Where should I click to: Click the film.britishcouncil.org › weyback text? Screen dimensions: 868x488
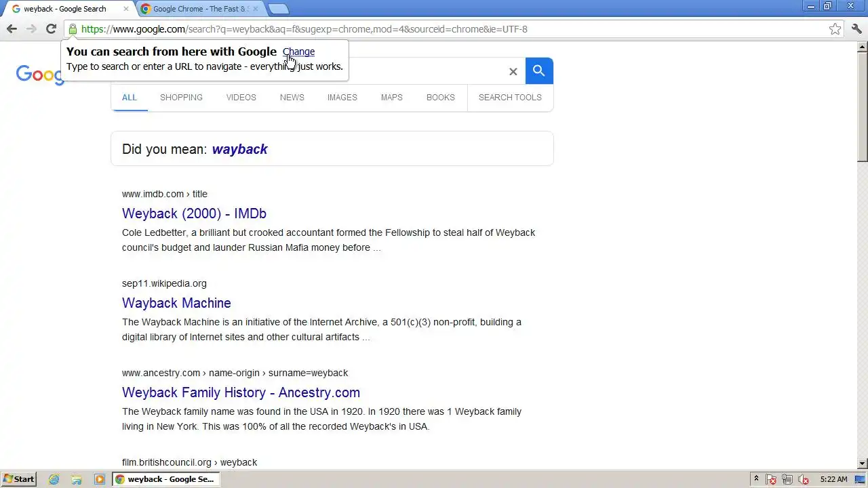coord(189,462)
